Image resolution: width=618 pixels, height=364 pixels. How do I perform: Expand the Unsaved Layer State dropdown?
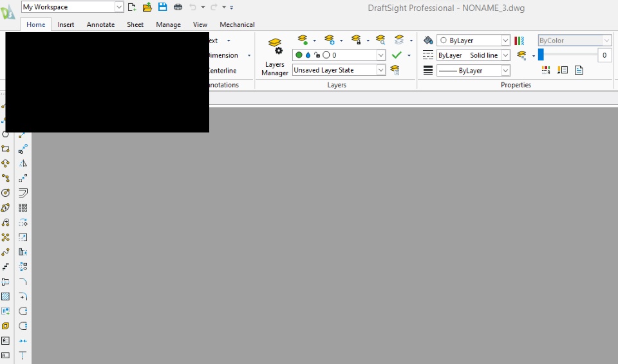[380, 70]
